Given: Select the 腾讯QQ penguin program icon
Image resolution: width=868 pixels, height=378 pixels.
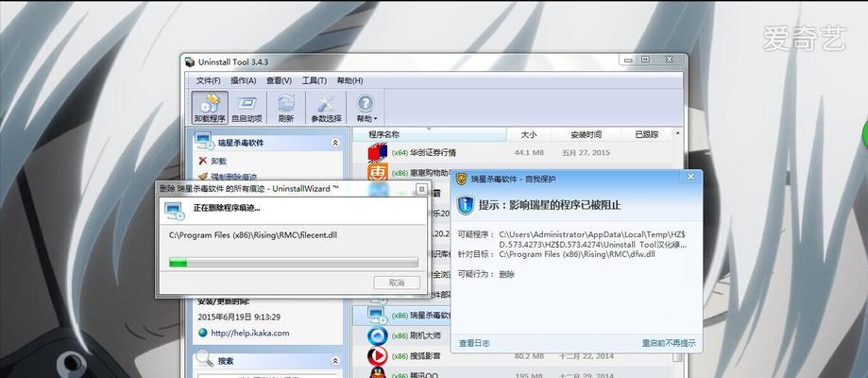Looking at the screenshot, I should click(378, 373).
